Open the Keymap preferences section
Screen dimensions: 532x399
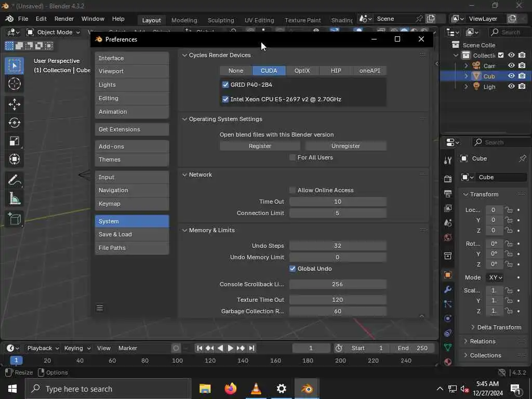click(x=132, y=204)
